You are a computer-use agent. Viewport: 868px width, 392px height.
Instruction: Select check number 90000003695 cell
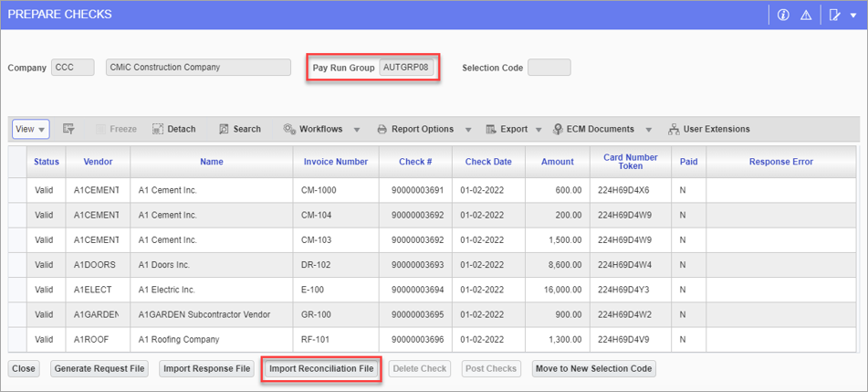(415, 314)
